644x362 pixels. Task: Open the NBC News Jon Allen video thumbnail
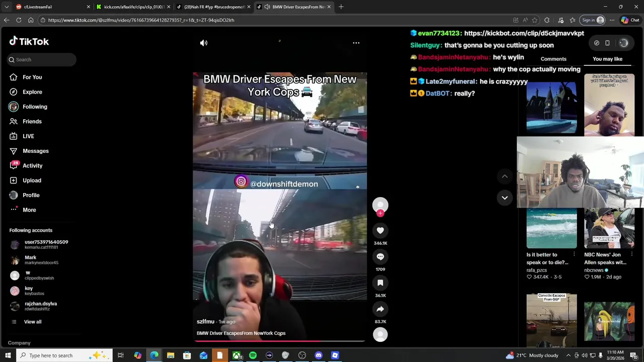[x=609, y=228]
